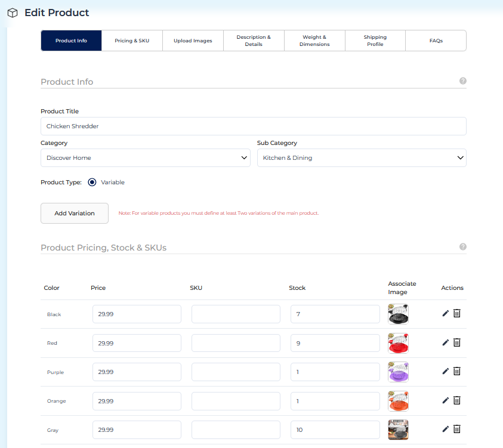The height and width of the screenshot is (448, 503).
Task: Click the Gray color label
Action: 53,430
